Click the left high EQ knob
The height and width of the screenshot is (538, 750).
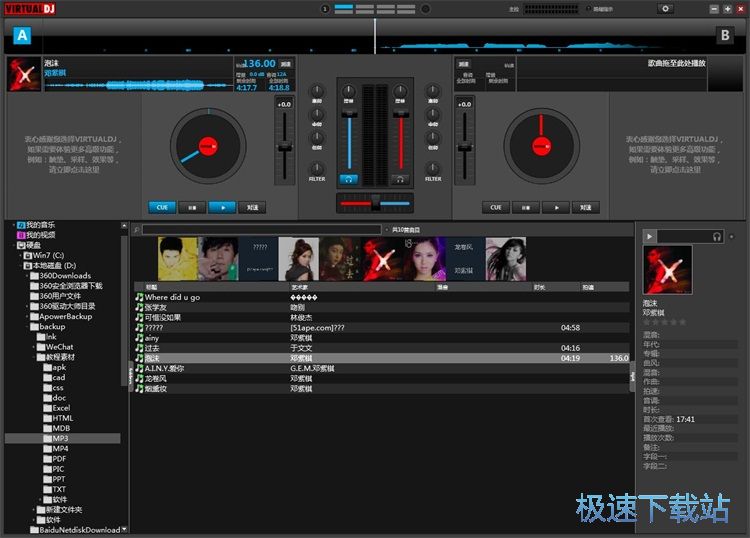317,91
